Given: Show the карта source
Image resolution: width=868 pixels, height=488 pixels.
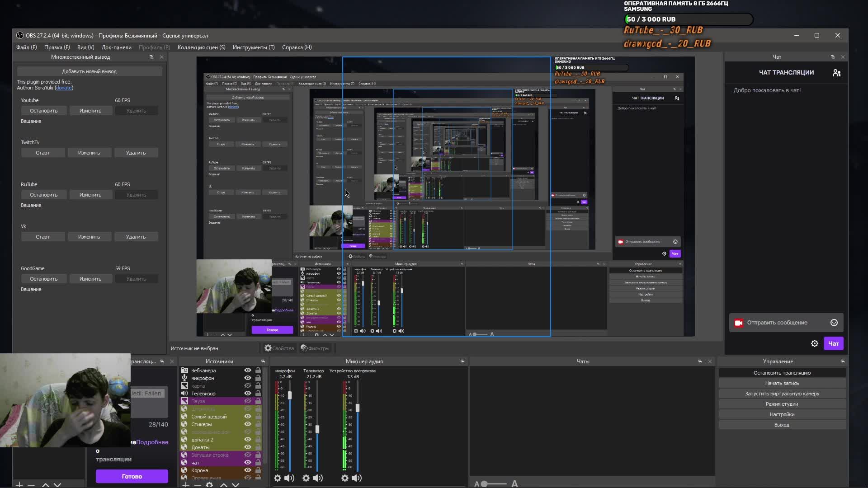Looking at the screenshot, I should click(248, 386).
